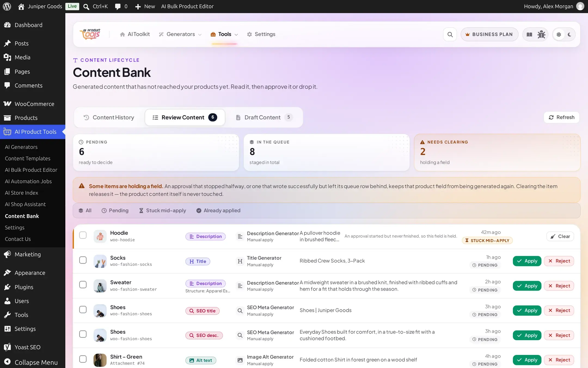Screen dimensions: 588x368
Task: Click the AI Product Tools logo
Action: tap(90, 34)
